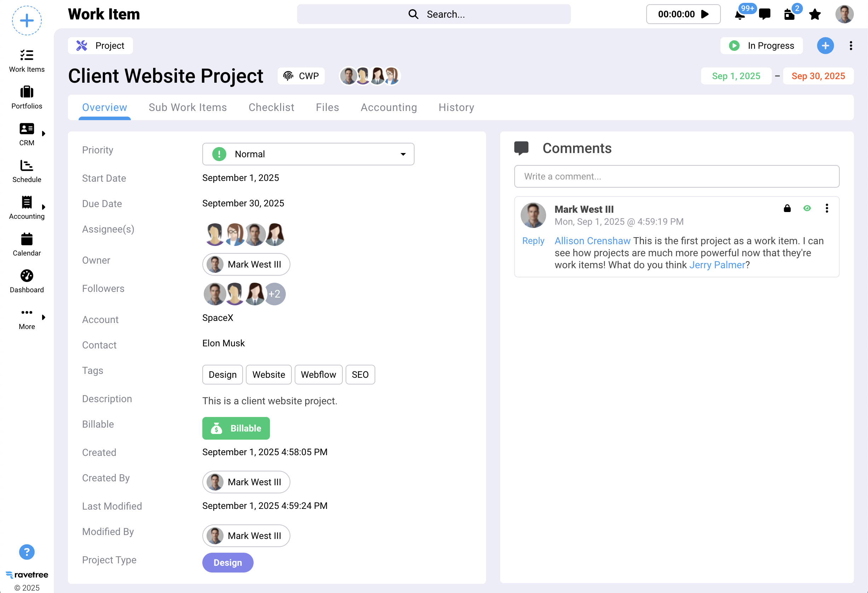Click the blue help question icon
The height and width of the screenshot is (593, 868).
click(27, 552)
